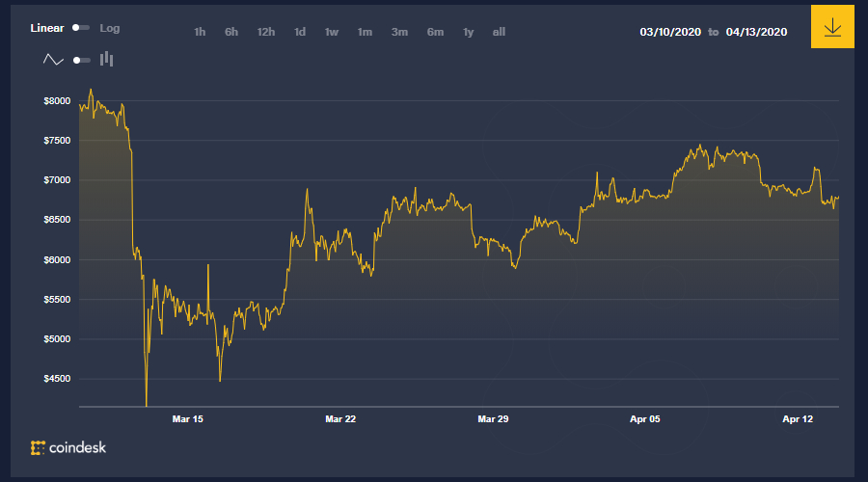Select the 1w time range

tap(332, 33)
